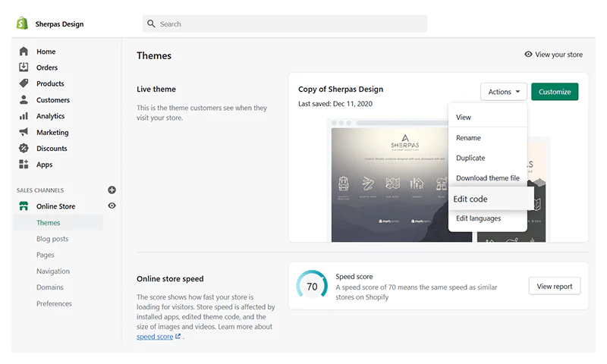Click the Online store speed heading
Image resolution: width=607 pixels, height=364 pixels.
pyautogui.click(x=170, y=278)
